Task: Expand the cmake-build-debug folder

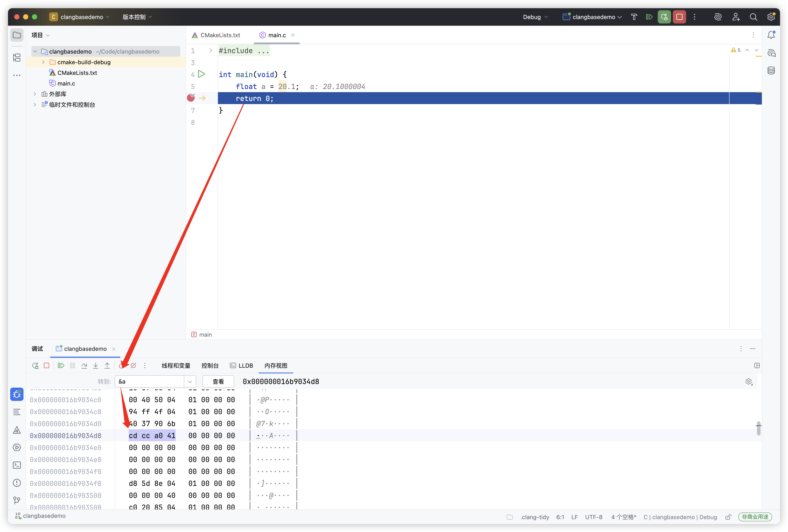Action: click(x=43, y=62)
